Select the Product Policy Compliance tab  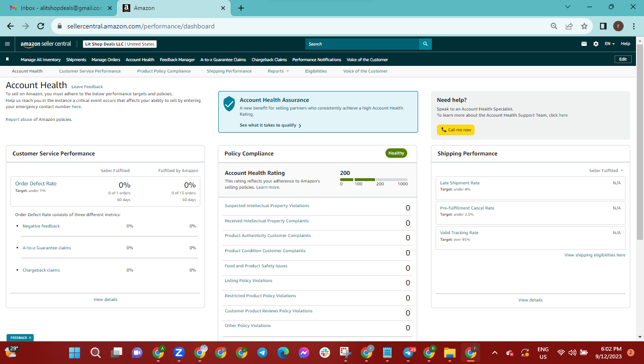[164, 71]
